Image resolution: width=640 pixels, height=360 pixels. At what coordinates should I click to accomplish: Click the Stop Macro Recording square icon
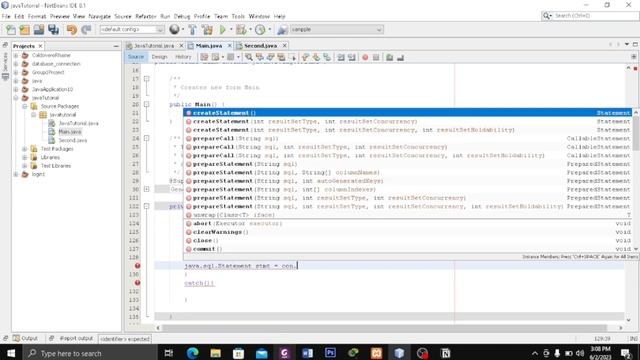tap(376, 58)
